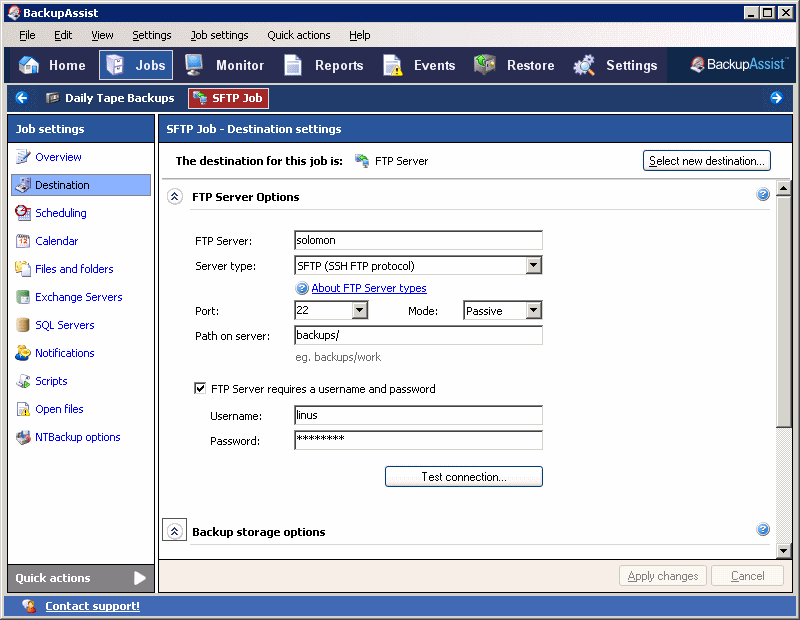Open the Quick actions menu
Image resolution: width=800 pixels, height=620 pixels.
pos(298,35)
